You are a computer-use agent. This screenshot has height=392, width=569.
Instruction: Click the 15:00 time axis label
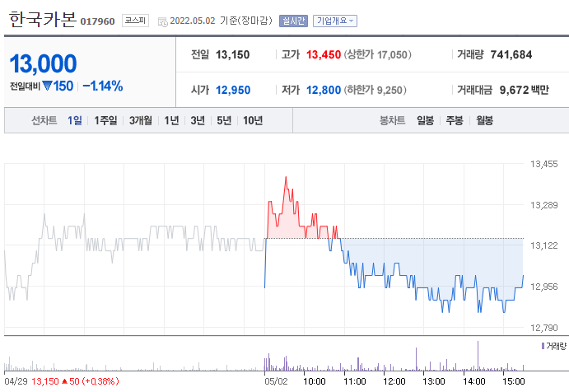pyautogui.click(x=514, y=381)
